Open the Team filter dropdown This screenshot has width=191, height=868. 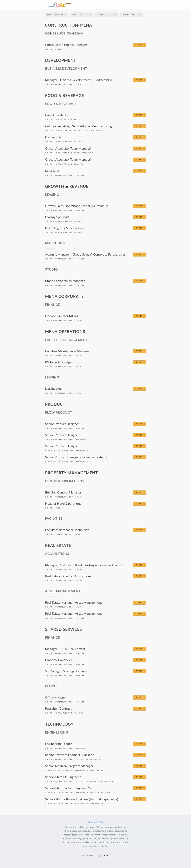tap(106, 14)
